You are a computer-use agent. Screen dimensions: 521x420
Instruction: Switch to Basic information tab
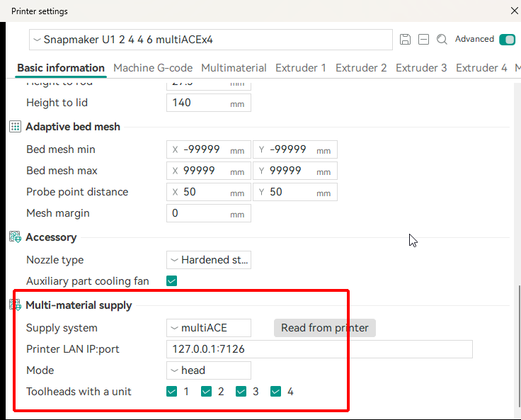click(61, 68)
